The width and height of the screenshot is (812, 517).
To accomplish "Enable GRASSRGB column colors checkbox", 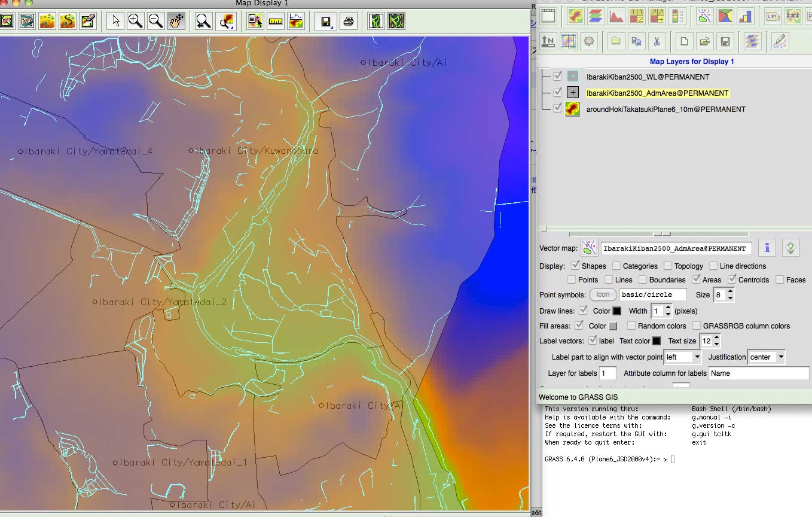I will pyautogui.click(x=697, y=326).
